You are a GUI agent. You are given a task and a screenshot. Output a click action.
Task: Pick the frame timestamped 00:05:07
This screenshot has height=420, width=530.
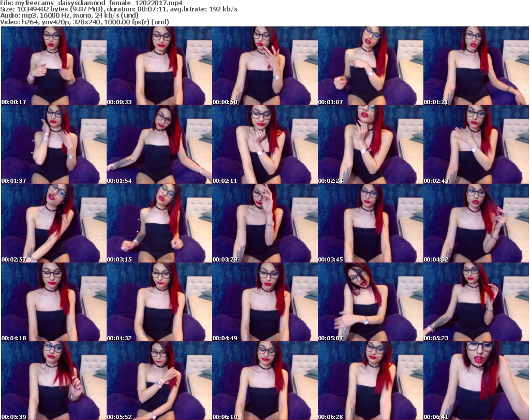tap(371, 302)
